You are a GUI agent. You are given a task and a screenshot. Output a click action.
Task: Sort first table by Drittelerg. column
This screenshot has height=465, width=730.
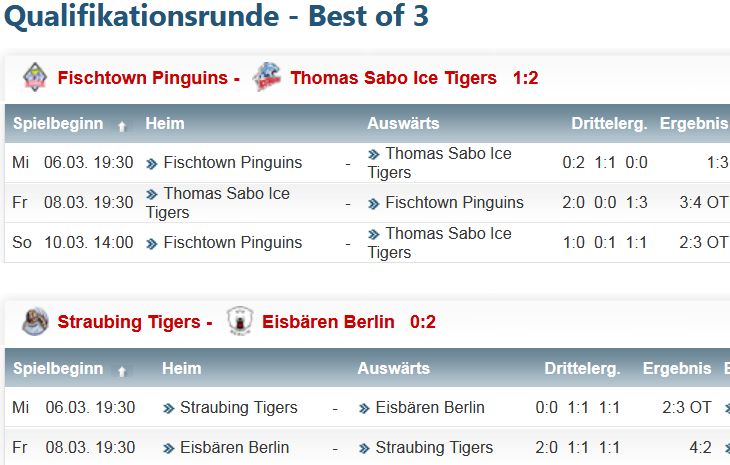609,124
